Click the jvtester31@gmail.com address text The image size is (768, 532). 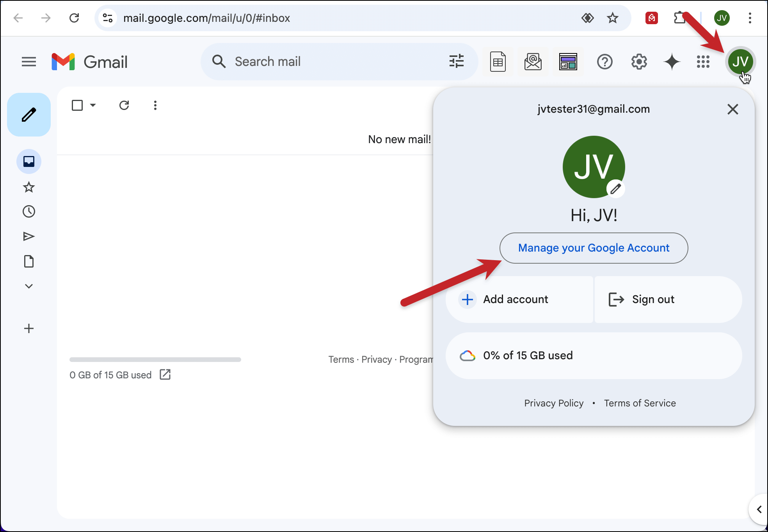[594, 109]
